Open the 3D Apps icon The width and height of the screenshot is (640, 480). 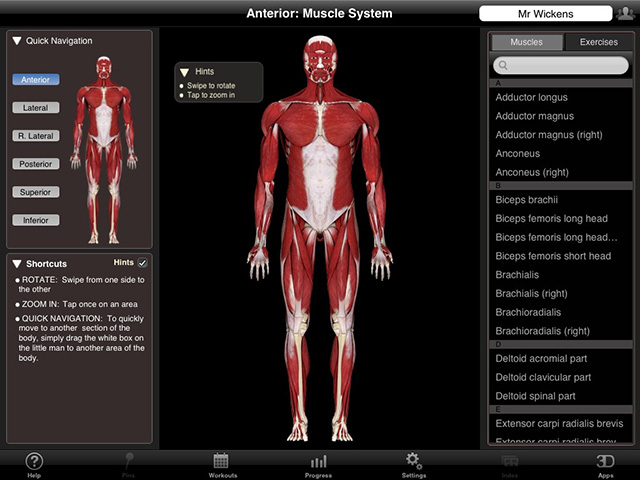(x=605, y=463)
